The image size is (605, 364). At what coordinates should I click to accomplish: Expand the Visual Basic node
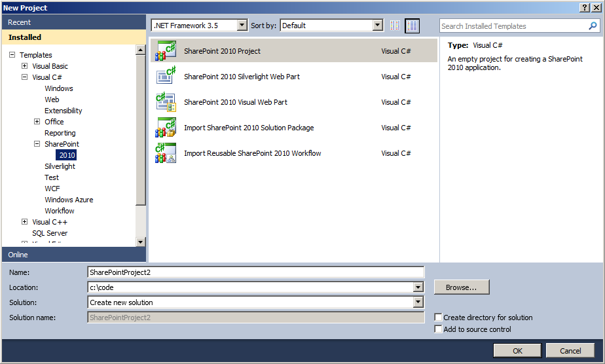(24, 66)
